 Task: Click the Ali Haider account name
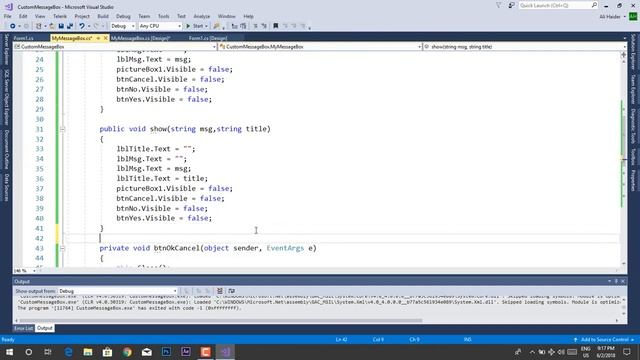[610, 16]
